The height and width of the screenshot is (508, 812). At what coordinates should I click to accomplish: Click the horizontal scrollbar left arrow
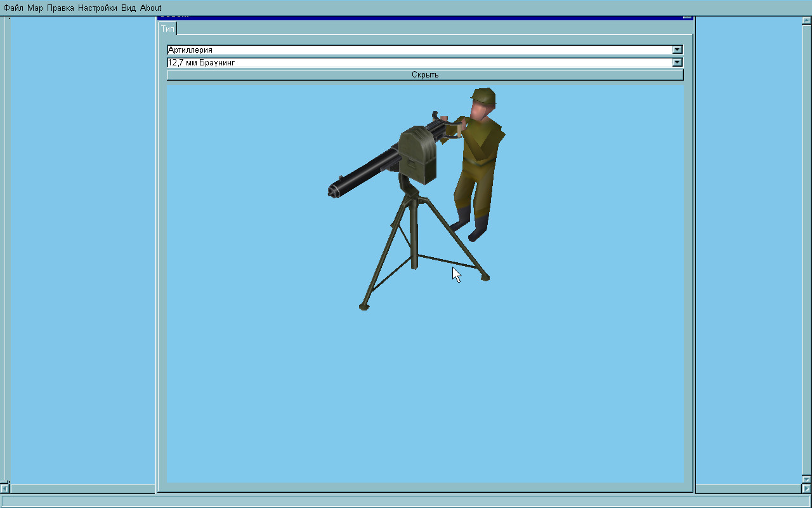(4, 489)
